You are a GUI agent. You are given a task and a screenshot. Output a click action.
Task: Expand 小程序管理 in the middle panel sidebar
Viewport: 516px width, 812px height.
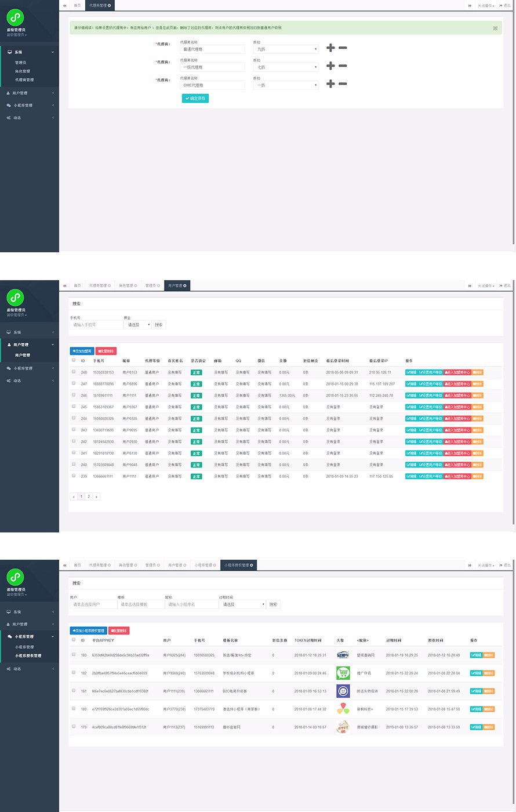pos(29,368)
